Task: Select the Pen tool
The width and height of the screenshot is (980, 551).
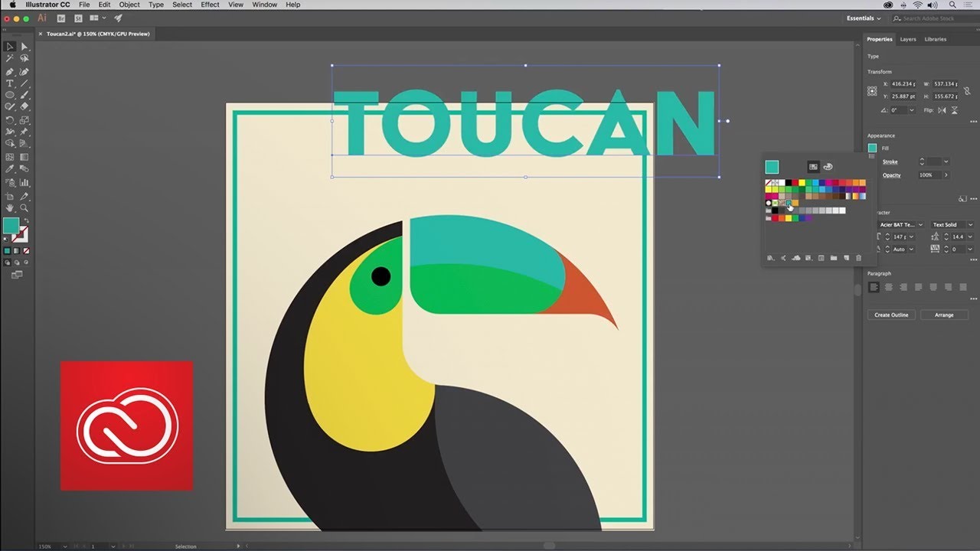Action: coord(10,71)
